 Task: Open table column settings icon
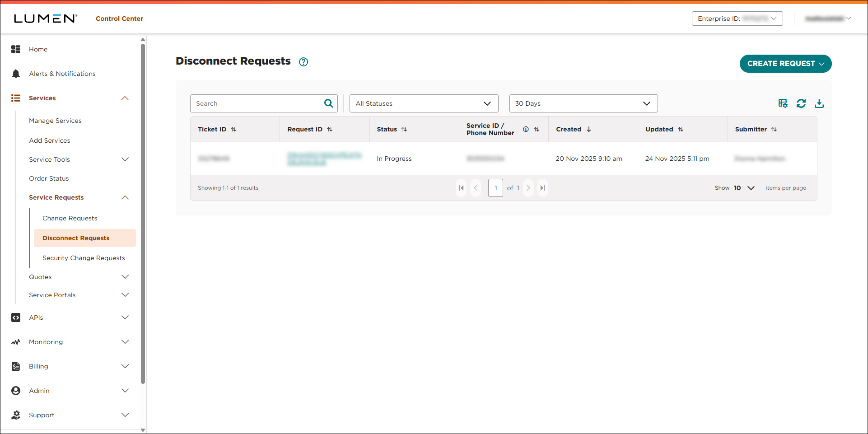[x=783, y=103]
